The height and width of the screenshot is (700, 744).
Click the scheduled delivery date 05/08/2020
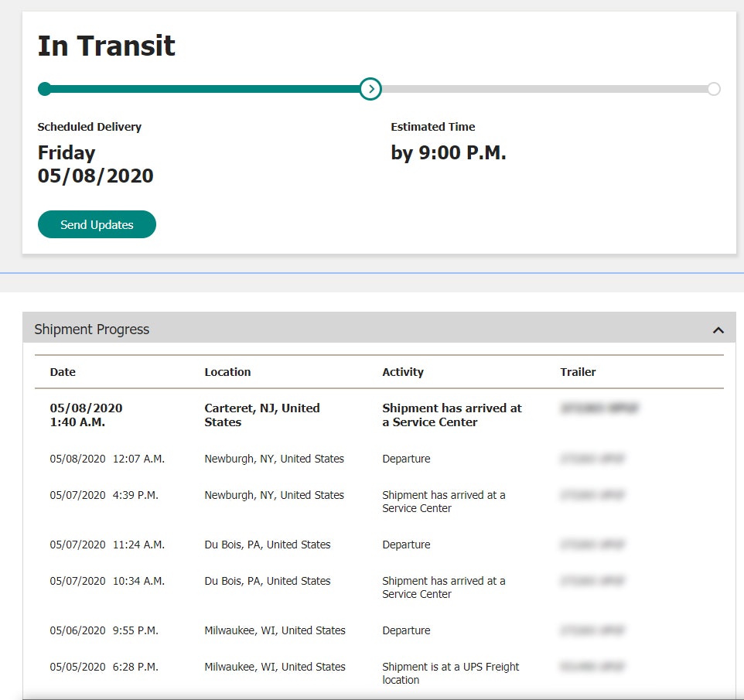tap(95, 176)
